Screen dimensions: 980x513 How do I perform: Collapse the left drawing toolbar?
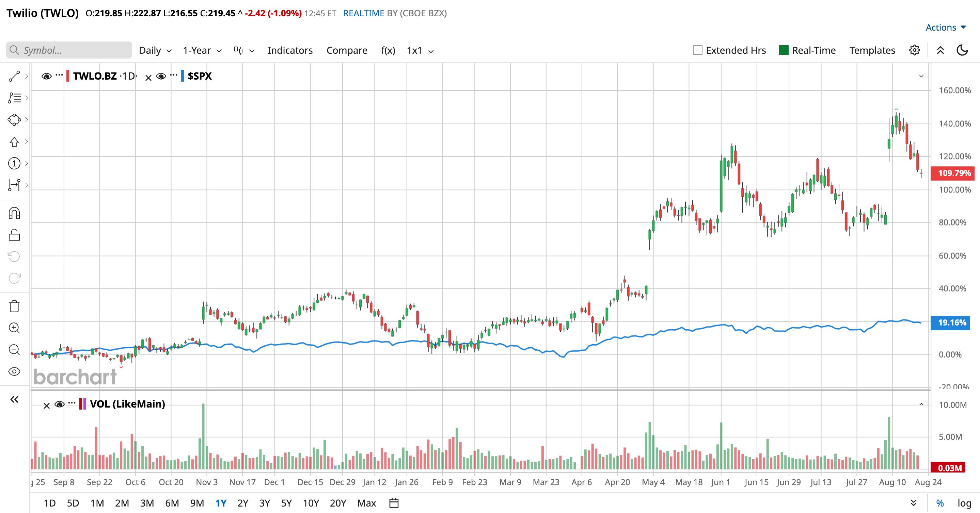(x=14, y=399)
